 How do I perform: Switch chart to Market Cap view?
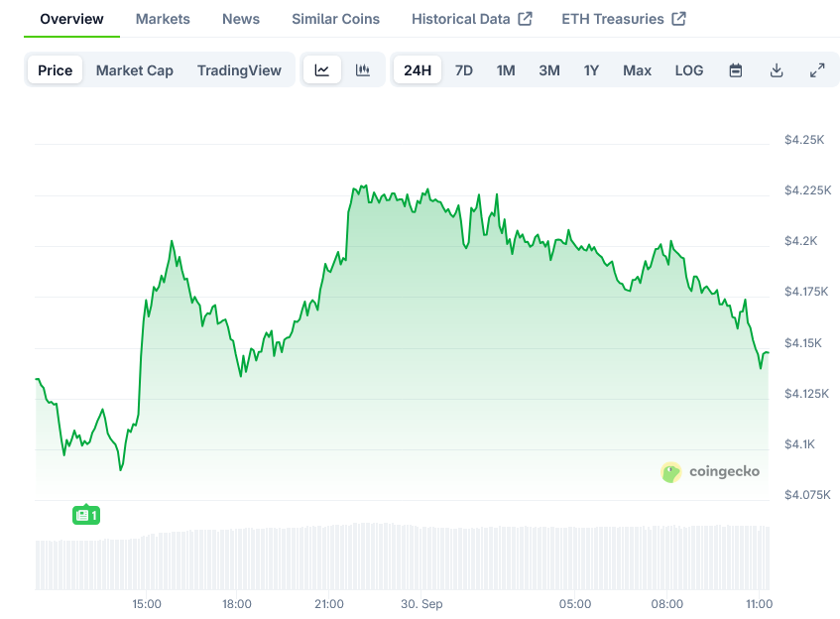pyautogui.click(x=135, y=69)
